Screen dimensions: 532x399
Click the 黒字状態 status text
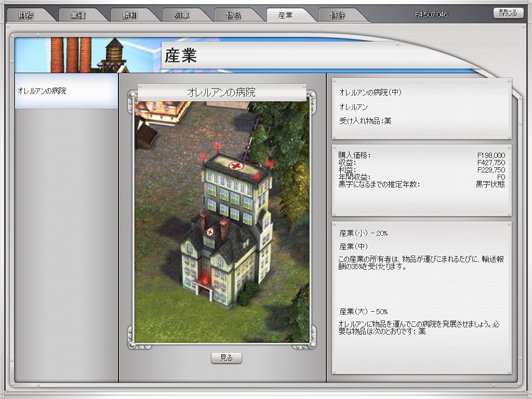click(x=490, y=184)
